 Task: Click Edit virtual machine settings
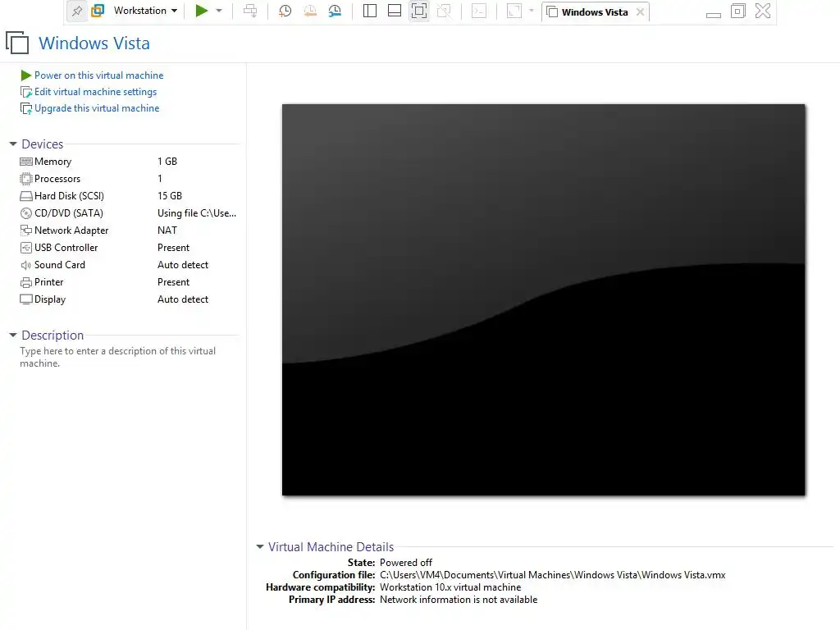(95, 92)
